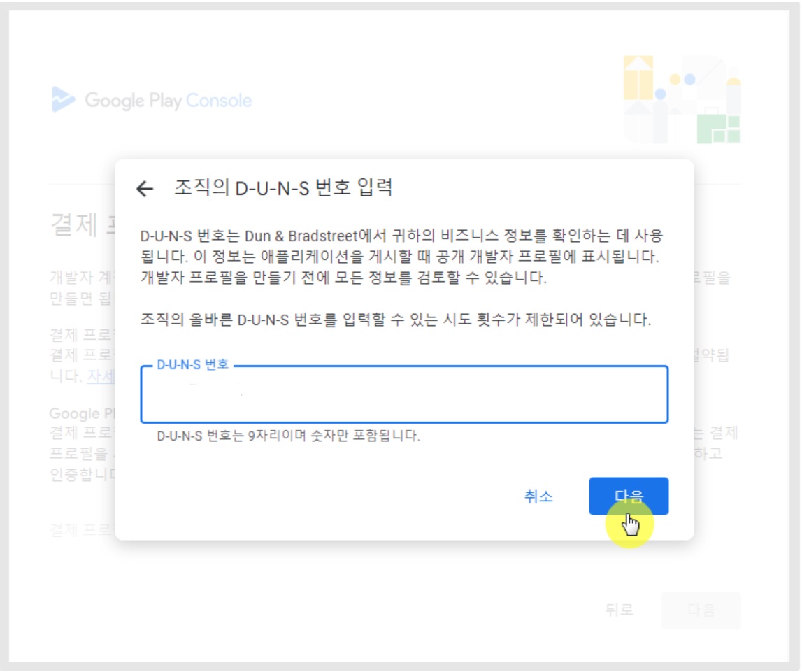Image resolution: width=802 pixels, height=672 pixels.
Task: Click the sentence about 시도 횟수가 제한되어 있습니다
Action: [x=395, y=320]
